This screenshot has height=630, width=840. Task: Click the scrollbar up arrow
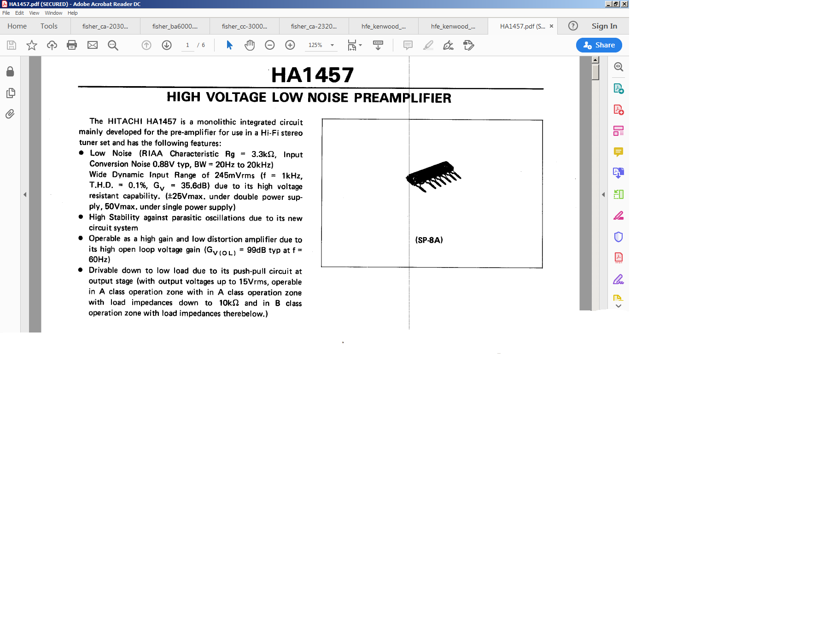[595, 60]
